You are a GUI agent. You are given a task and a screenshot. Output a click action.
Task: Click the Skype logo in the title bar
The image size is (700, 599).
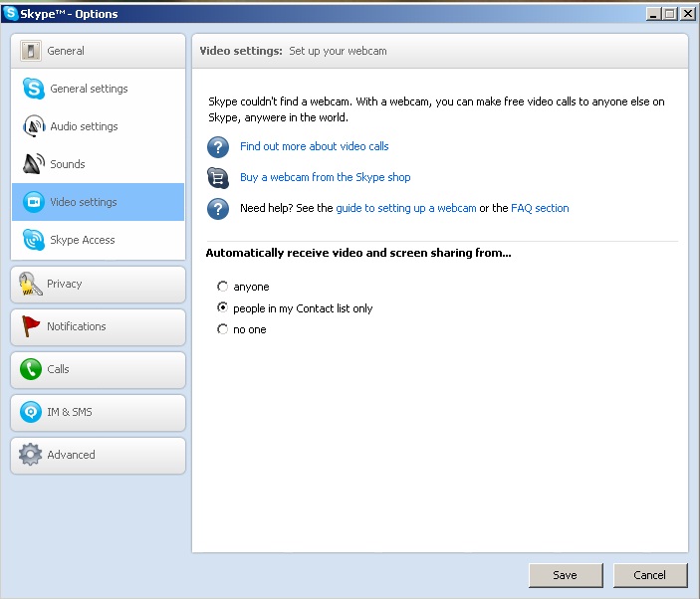11,13
